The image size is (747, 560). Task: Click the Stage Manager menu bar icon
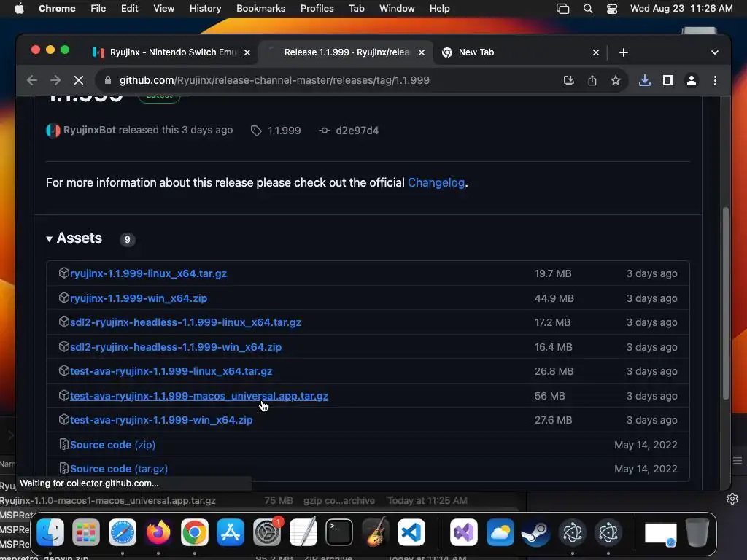pyautogui.click(x=562, y=9)
